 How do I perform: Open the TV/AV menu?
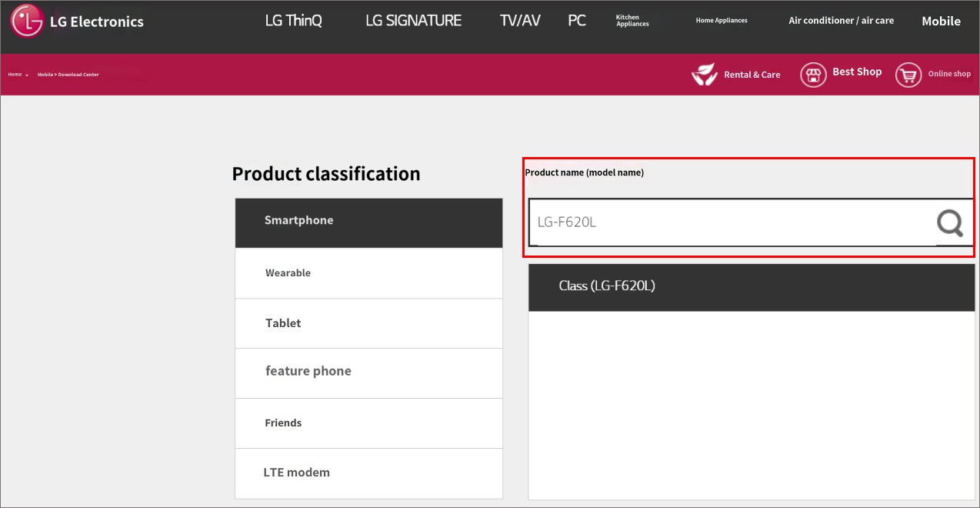pyautogui.click(x=520, y=21)
